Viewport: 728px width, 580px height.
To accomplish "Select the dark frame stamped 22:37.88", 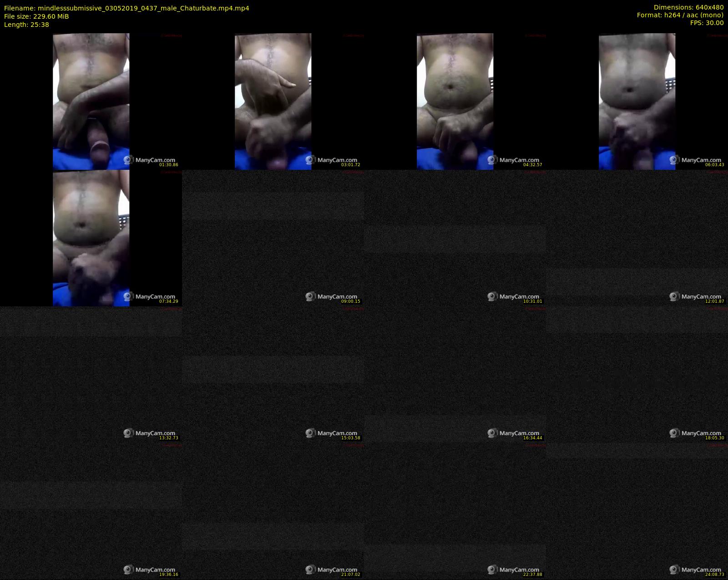I will coord(455,511).
